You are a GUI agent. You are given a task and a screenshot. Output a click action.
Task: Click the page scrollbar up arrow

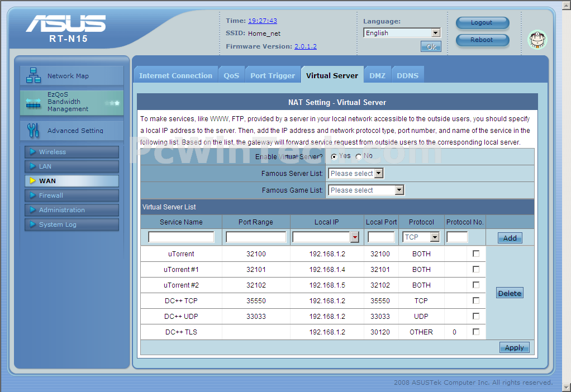pos(567,4)
